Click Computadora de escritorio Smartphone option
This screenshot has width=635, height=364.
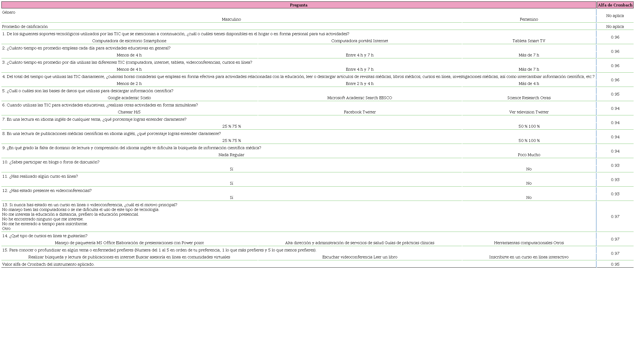click(129, 41)
